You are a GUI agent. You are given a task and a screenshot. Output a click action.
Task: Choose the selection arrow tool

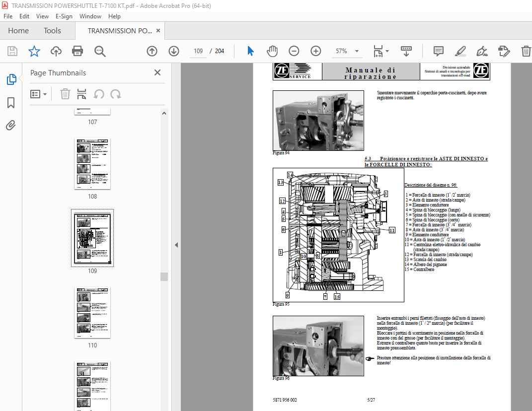pos(250,51)
